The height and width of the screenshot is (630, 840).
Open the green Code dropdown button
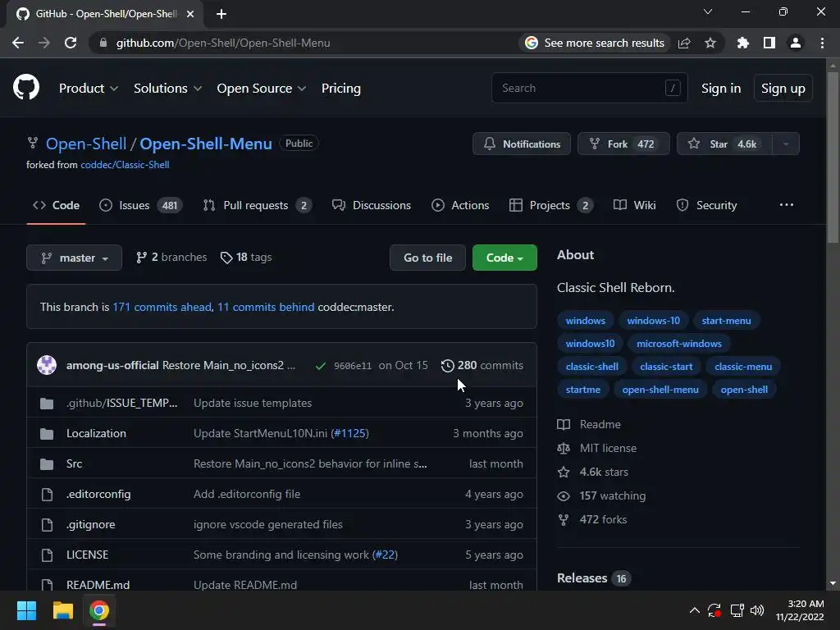pos(504,258)
